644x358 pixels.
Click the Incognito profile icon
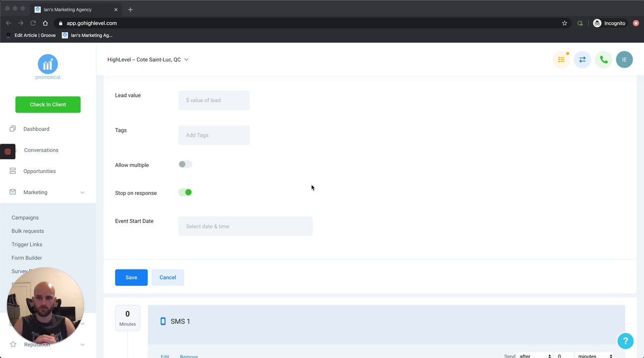(x=597, y=23)
